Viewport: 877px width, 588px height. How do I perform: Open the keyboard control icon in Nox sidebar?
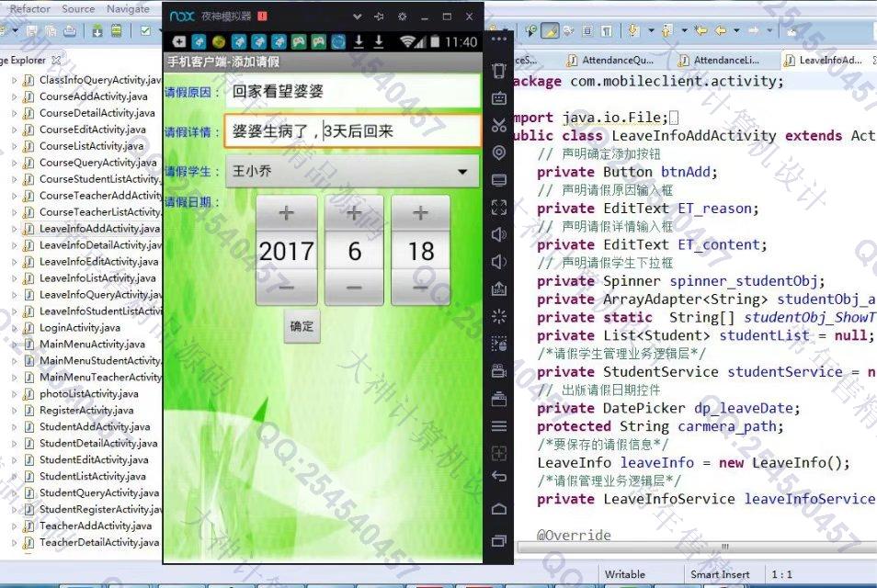(499, 98)
